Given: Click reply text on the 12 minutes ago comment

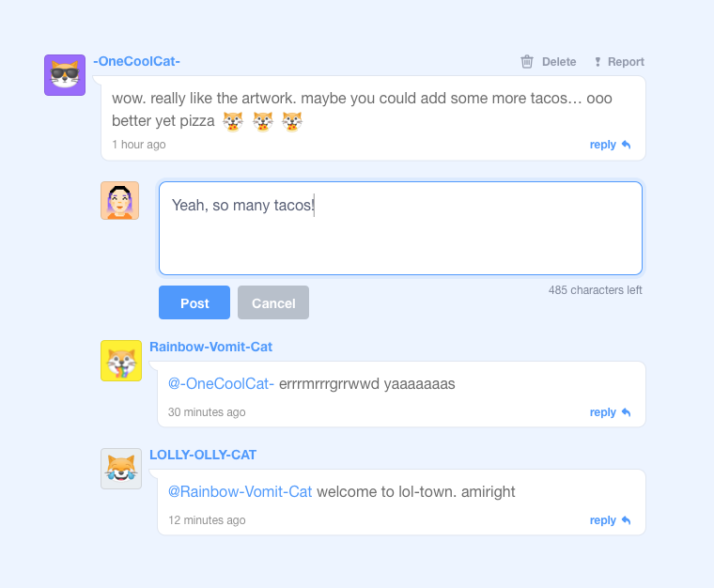Looking at the screenshot, I should (603, 520).
